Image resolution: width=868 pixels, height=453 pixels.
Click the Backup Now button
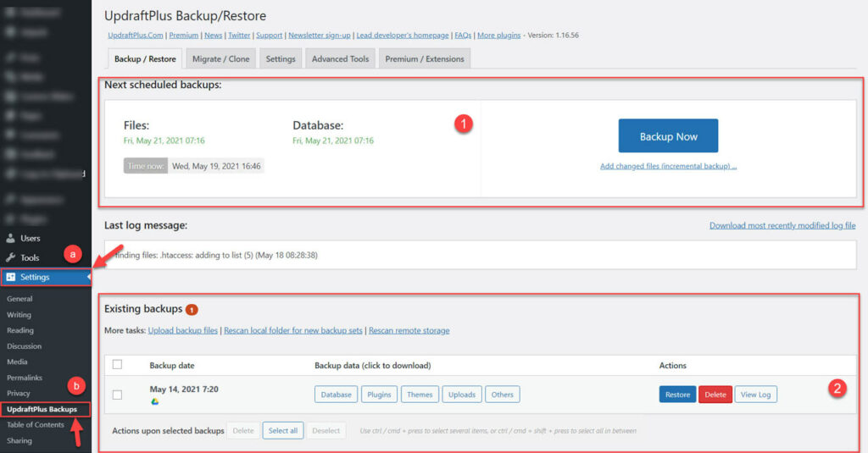click(668, 136)
